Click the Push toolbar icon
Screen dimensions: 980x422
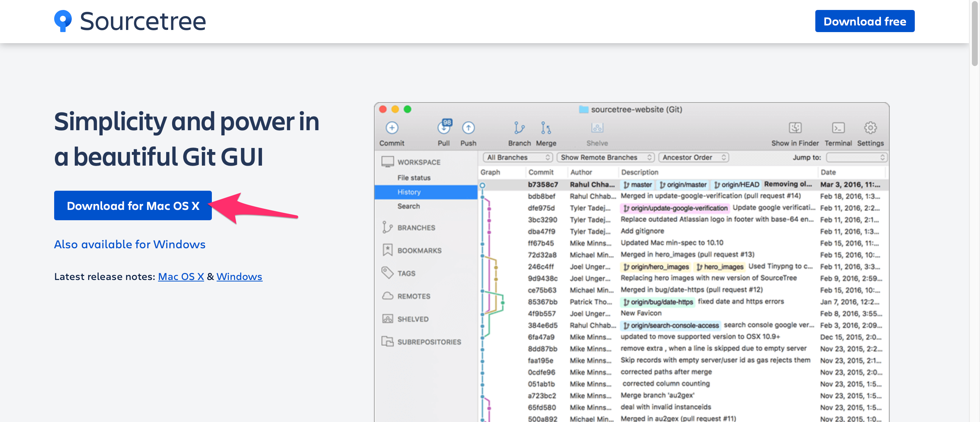(x=468, y=128)
